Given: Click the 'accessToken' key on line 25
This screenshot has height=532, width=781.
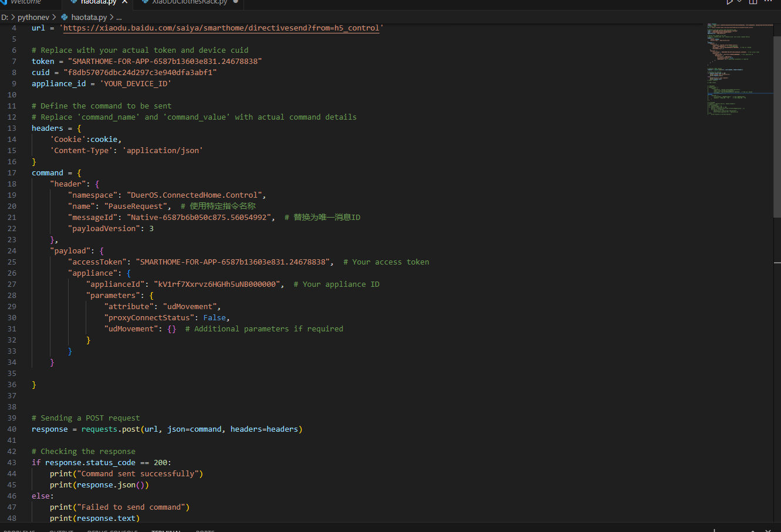Looking at the screenshot, I should point(97,262).
